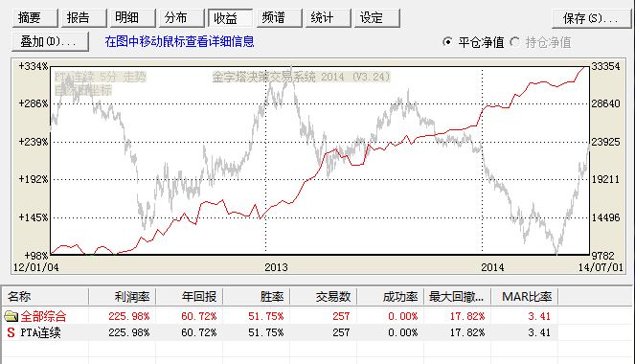
Task: Click the 12/01/04 start date label
Action: point(36,267)
